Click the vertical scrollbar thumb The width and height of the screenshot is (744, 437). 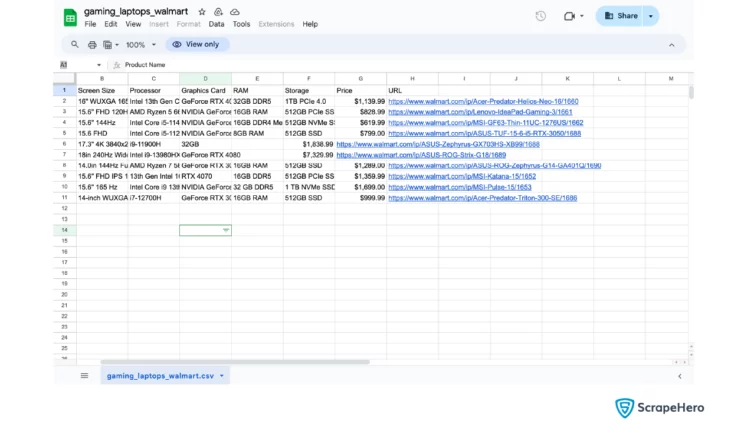click(691, 92)
